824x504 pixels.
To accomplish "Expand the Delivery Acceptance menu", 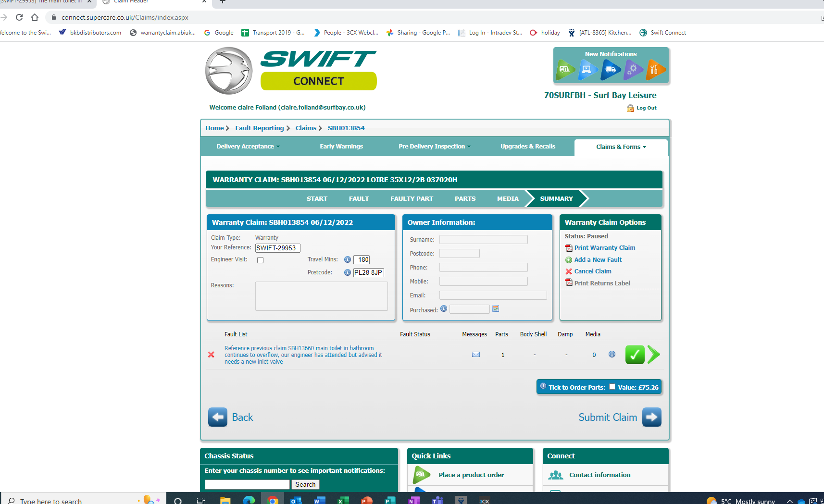I will tap(248, 147).
